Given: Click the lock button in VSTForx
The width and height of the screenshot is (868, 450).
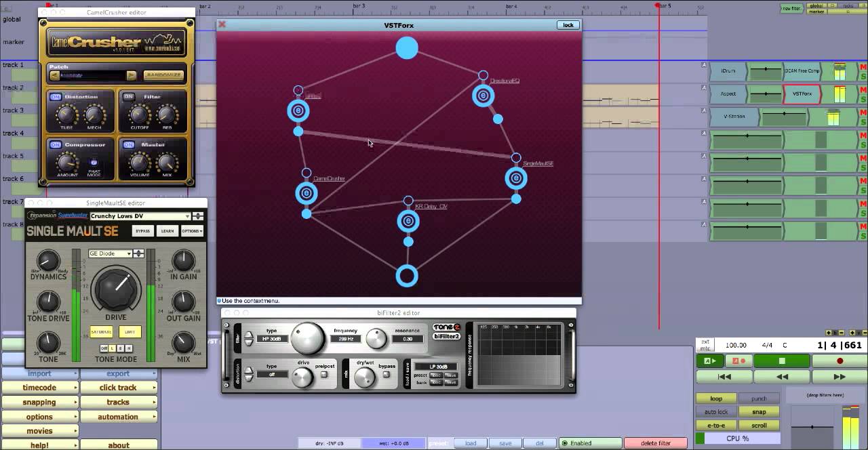Looking at the screenshot, I should point(568,25).
